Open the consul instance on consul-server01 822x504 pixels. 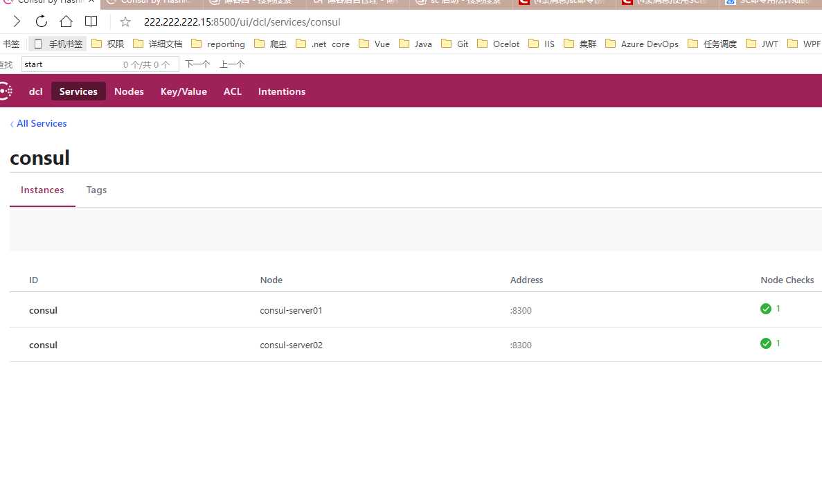pyautogui.click(x=43, y=310)
